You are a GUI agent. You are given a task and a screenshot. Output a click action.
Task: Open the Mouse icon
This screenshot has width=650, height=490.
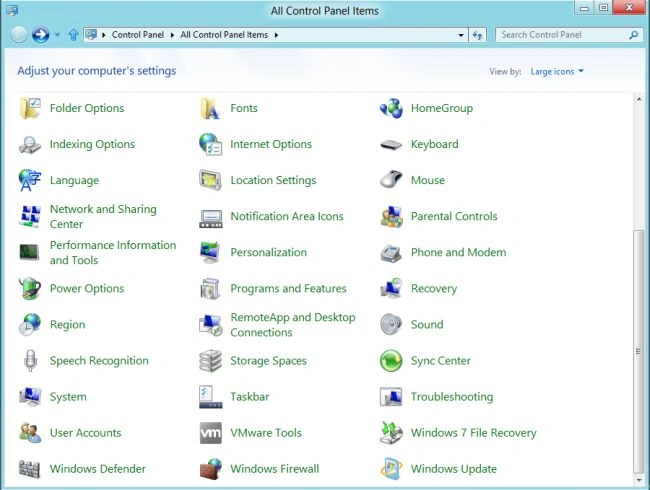(x=391, y=179)
